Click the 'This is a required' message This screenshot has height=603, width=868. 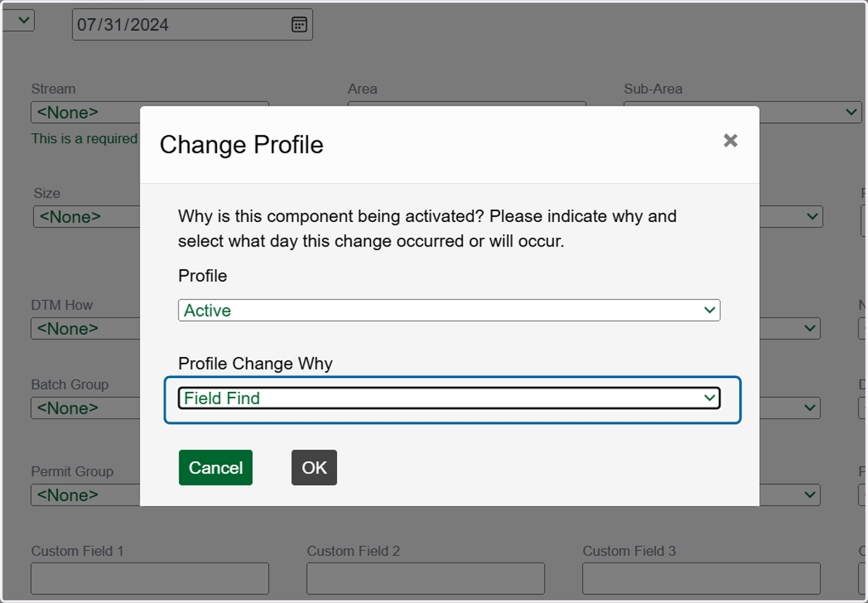(x=84, y=138)
